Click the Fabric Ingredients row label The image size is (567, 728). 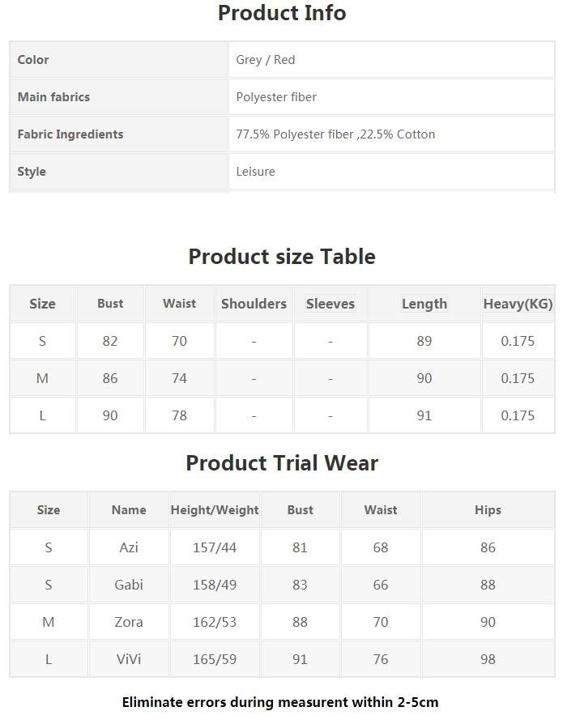(70, 134)
